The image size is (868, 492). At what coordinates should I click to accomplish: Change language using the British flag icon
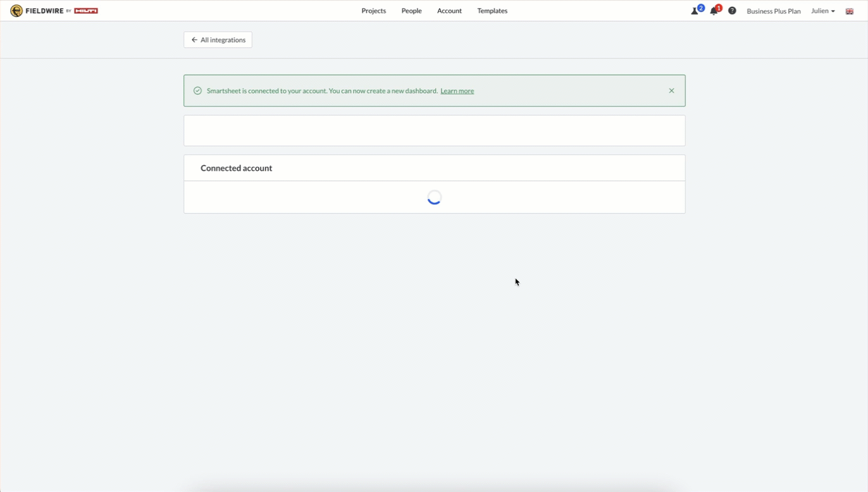click(x=850, y=11)
